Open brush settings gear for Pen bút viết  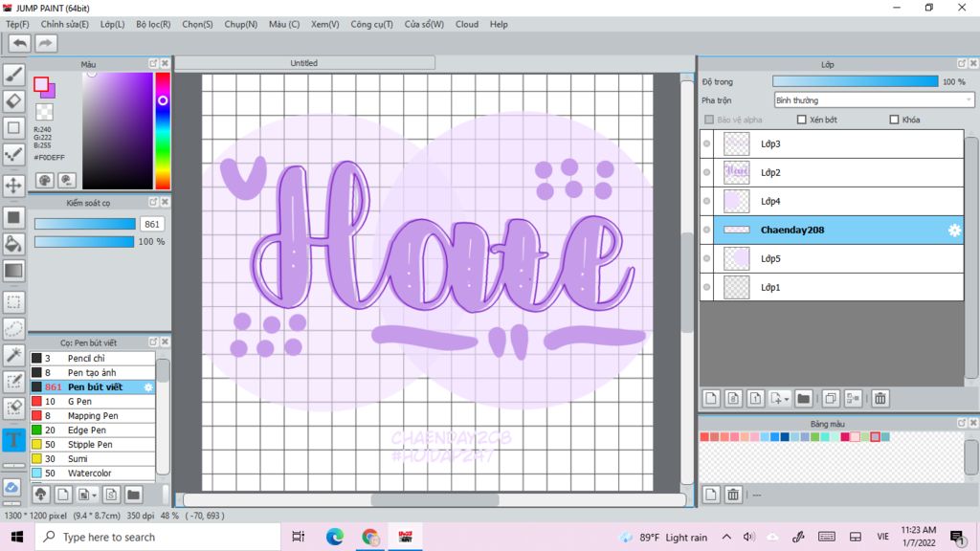[x=148, y=387]
